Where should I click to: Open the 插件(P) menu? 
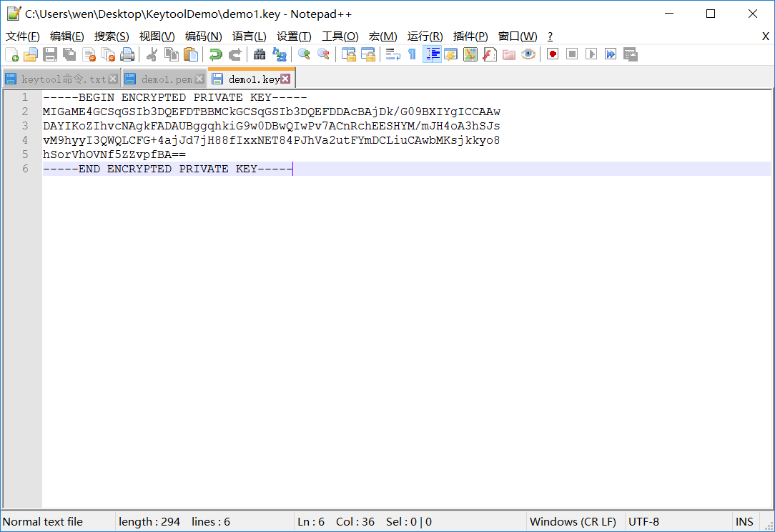point(469,36)
